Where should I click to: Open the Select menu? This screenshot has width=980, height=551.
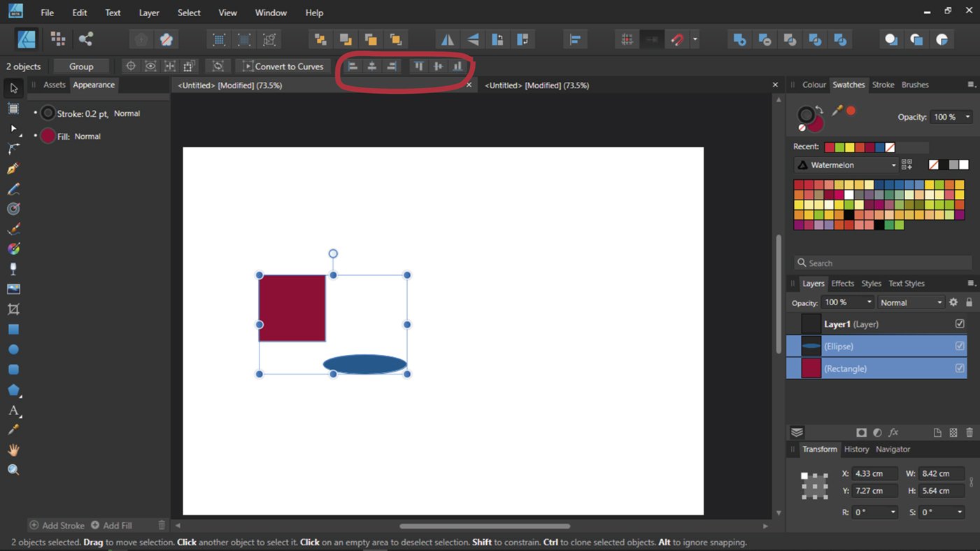point(189,13)
